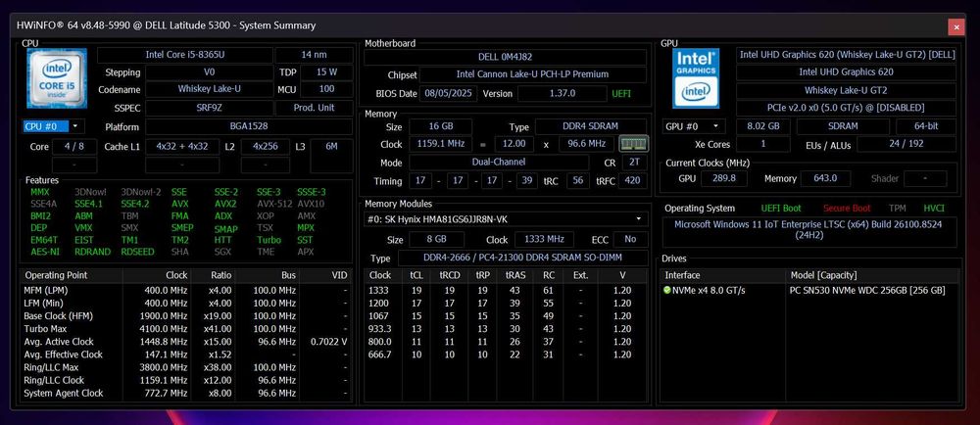The width and height of the screenshot is (980, 425).
Task: Click the AES-NI feature label
Action: click(x=44, y=252)
